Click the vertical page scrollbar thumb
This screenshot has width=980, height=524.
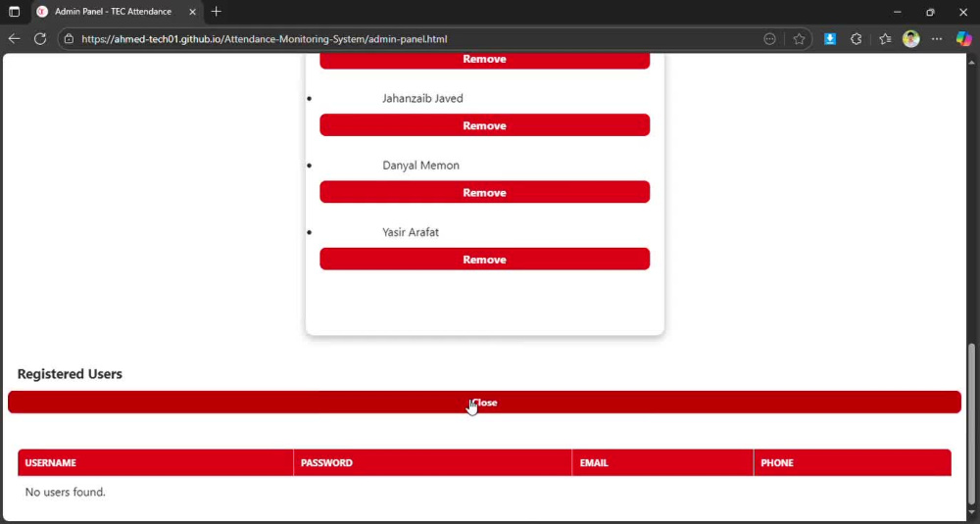point(971,423)
